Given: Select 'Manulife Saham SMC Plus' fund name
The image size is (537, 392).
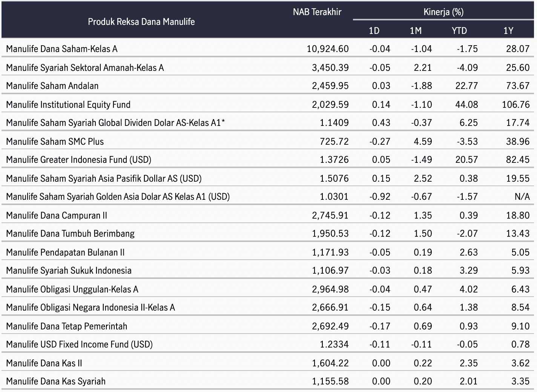Looking at the screenshot, I should 55,141.
